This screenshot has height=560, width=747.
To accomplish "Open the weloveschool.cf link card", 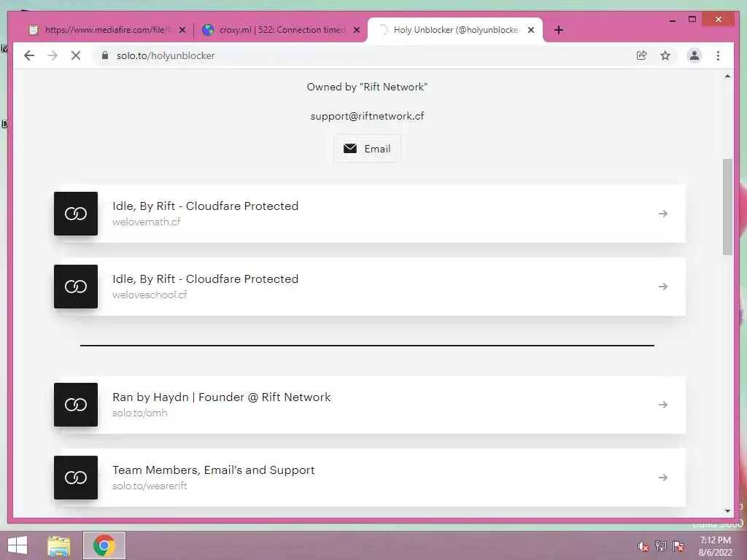I will [x=370, y=287].
